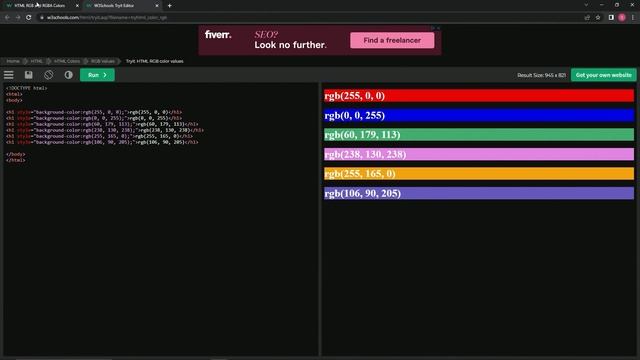
Task: Click the code line with rgb(0, 0, 255)
Action: (x=94, y=118)
